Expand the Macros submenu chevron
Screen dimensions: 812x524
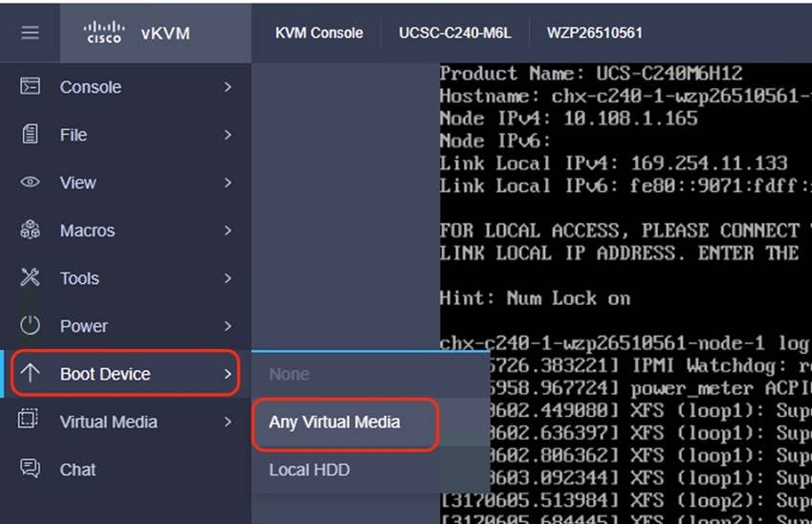pos(228,230)
